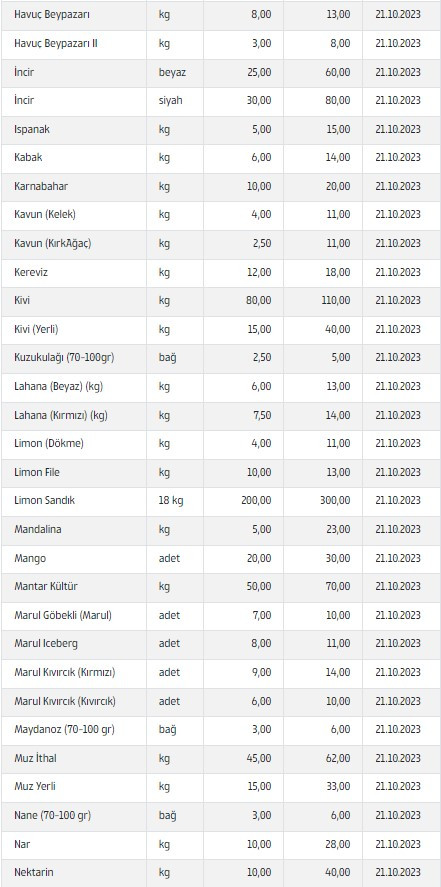Screen dimensions: 441x887
Task: Click the Limon Sandık 18 kg unit
Action: tap(171, 501)
